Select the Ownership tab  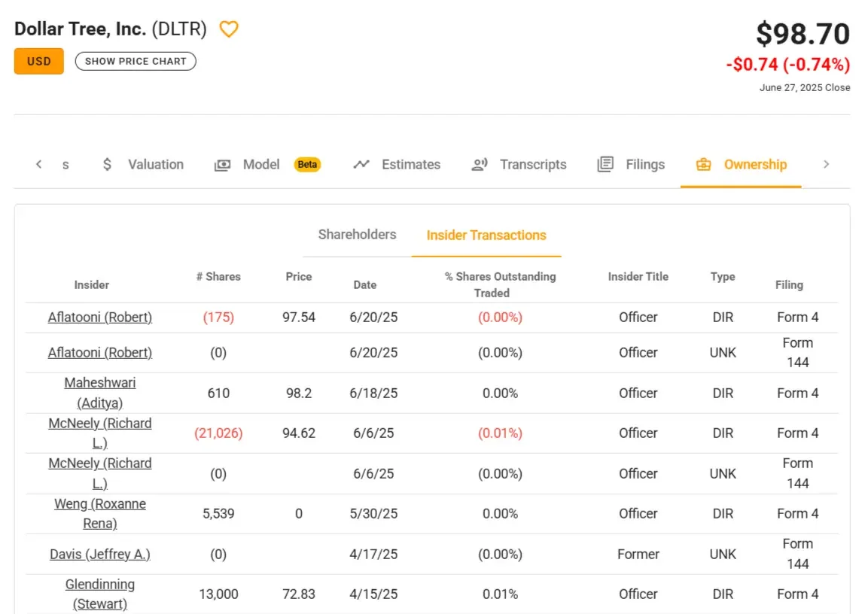[x=741, y=164]
